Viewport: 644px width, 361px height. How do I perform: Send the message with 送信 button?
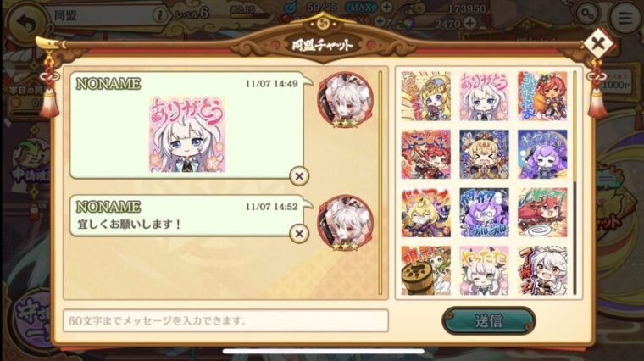tap(489, 321)
